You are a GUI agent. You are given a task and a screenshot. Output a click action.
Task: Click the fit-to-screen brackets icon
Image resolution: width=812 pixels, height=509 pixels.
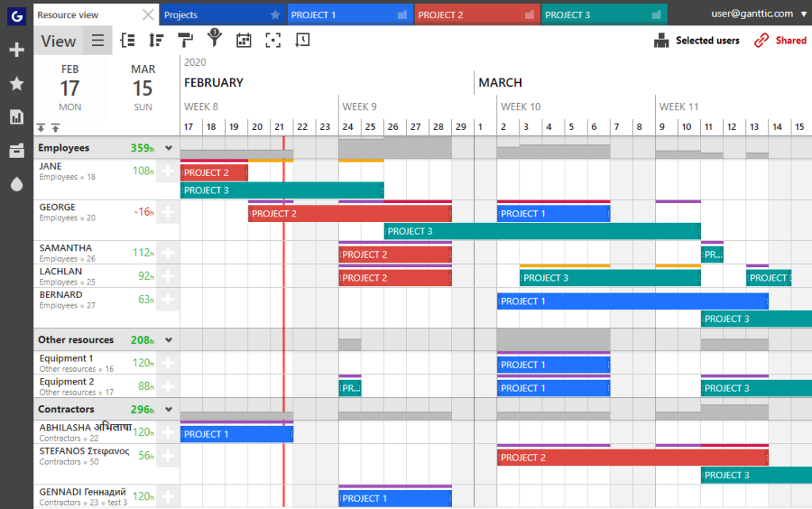pyautogui.click(x=273, y=40)
